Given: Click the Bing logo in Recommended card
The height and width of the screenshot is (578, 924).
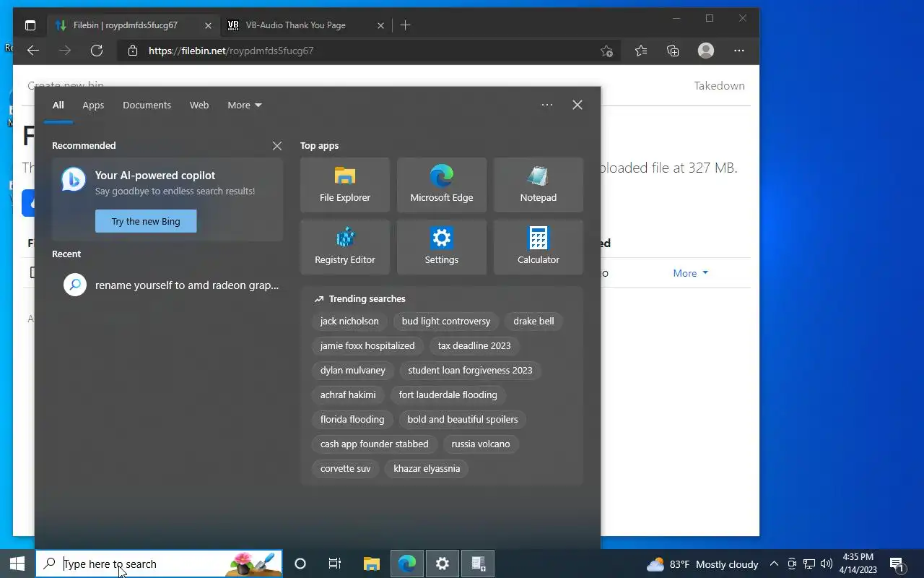Looking at the screenshot, I should click(74, 179).
